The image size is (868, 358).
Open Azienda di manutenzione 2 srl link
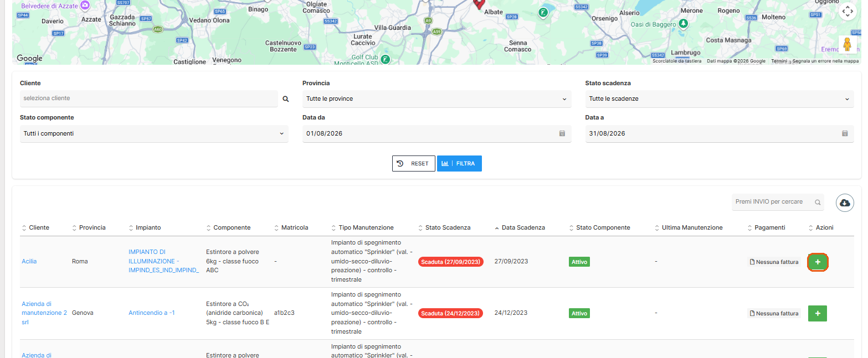[44, 313]
